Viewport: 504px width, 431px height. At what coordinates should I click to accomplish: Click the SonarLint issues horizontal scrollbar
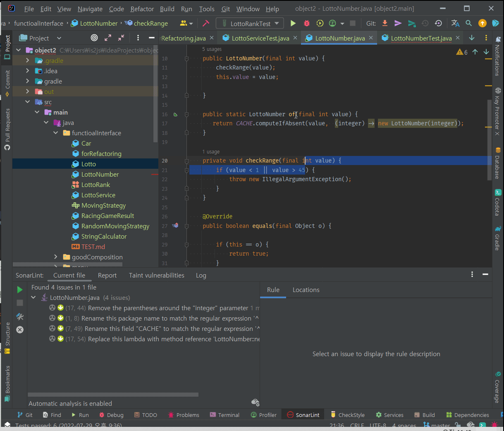point(113,395)
